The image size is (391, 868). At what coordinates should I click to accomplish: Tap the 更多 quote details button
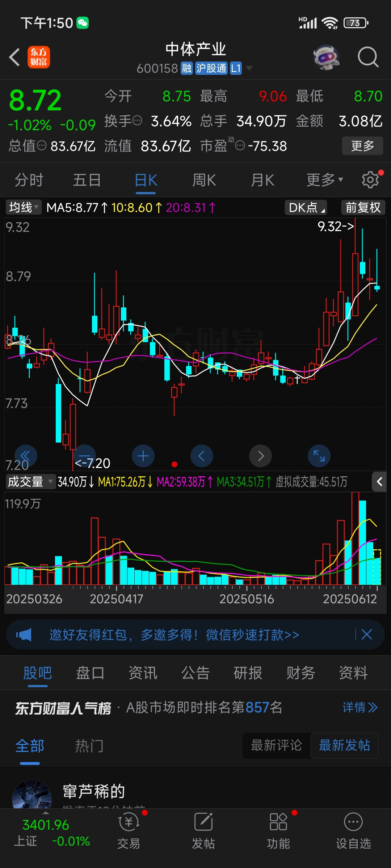coord(362,146)
